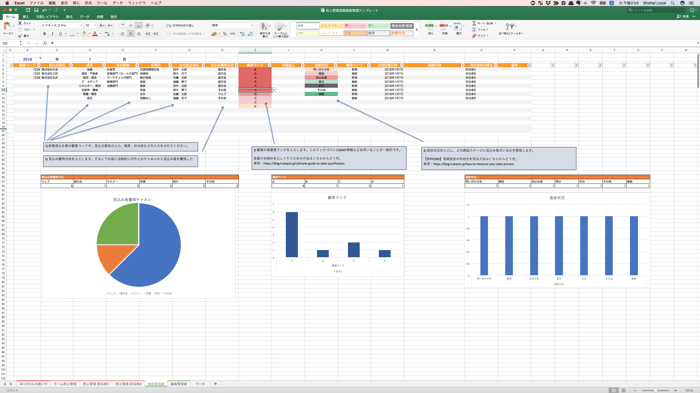
Task: Select center text alignment icon
Action: point(131,34)
